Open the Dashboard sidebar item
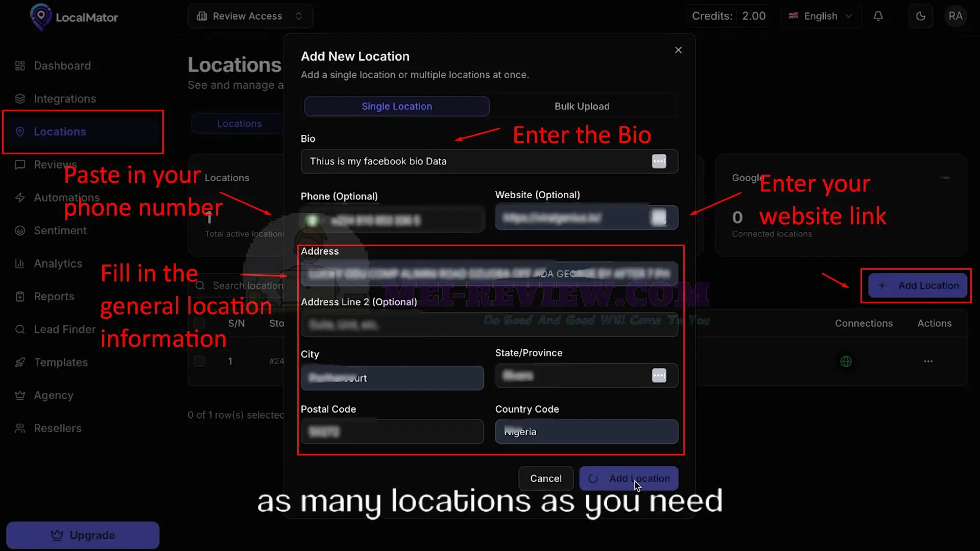980x551 pixels. [x=62, y=66]
